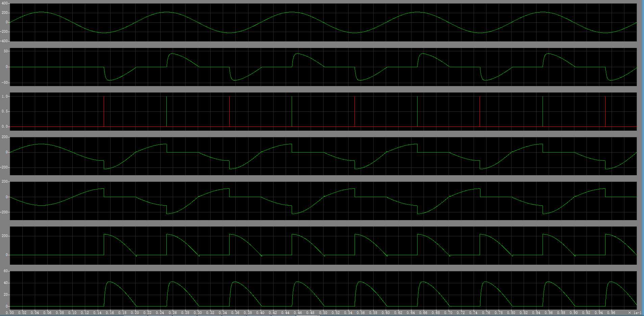Click the 0.60 time-axis label
The height and width of the screenshot is (316, 644).
pyautogui.click(x=386, y=313)
